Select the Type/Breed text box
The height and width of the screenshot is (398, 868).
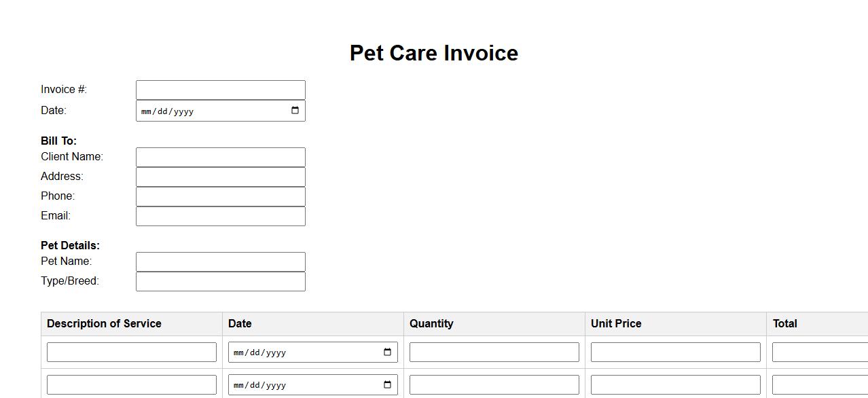pyautogui.click(x=221, y=281)
